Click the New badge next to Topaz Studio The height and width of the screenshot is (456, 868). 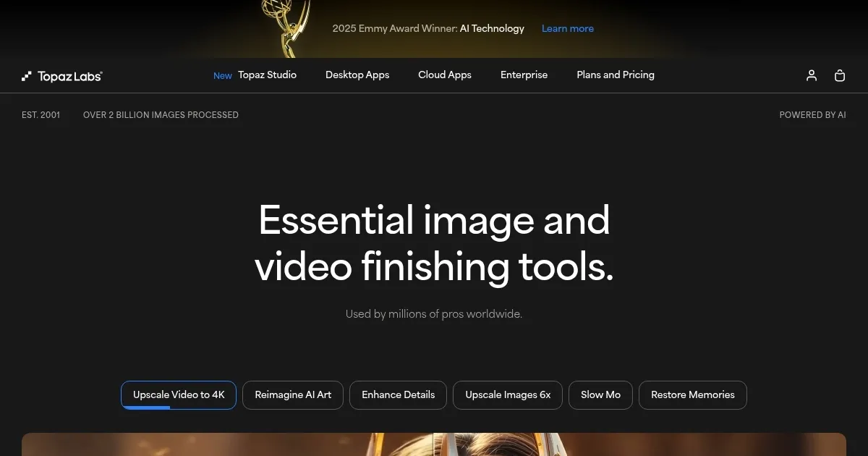(x=222, y=75)
